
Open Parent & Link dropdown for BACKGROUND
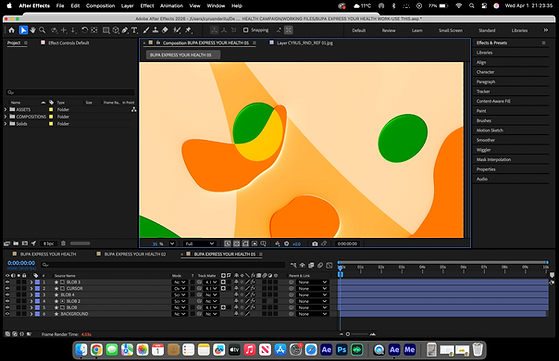pyautogui.click(x=312, y=314)
